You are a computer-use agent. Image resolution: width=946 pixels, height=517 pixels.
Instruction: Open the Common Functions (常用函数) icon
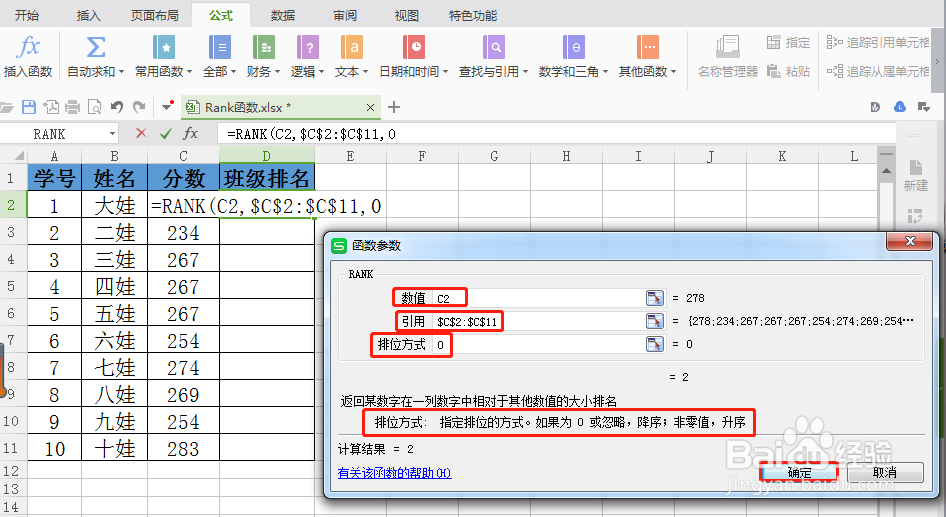[x=163, y=47]
